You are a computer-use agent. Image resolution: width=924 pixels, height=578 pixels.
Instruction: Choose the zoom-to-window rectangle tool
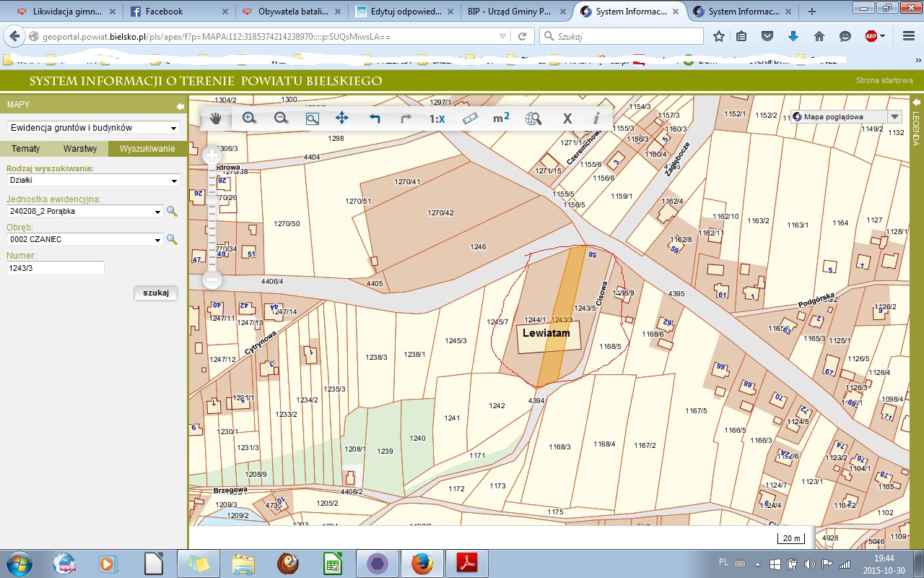coord(313,119)
